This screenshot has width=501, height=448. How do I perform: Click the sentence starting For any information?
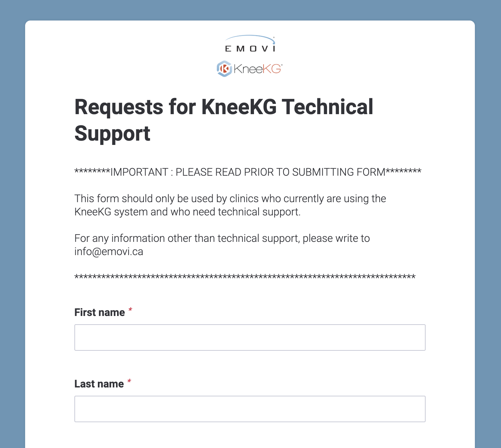pos(222,245)
